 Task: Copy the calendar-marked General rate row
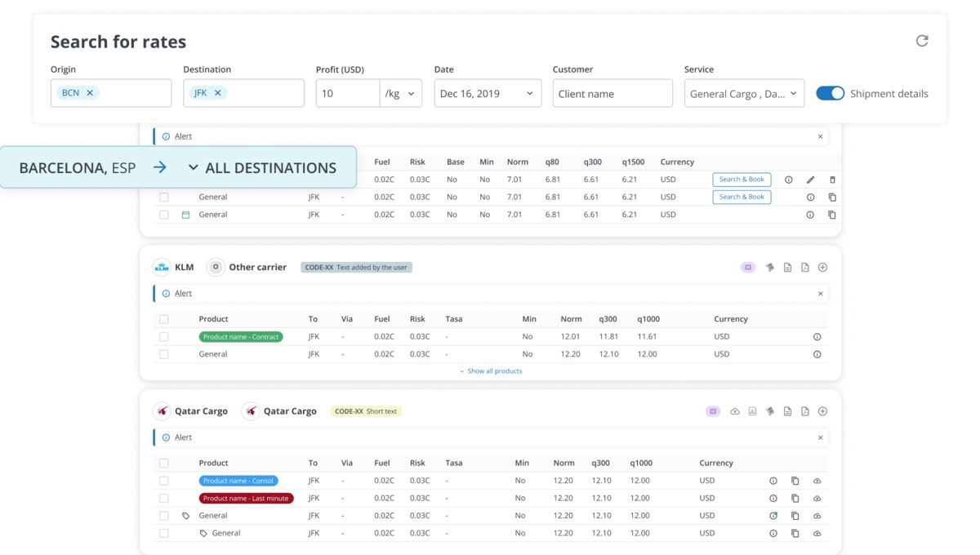point(832,215)
